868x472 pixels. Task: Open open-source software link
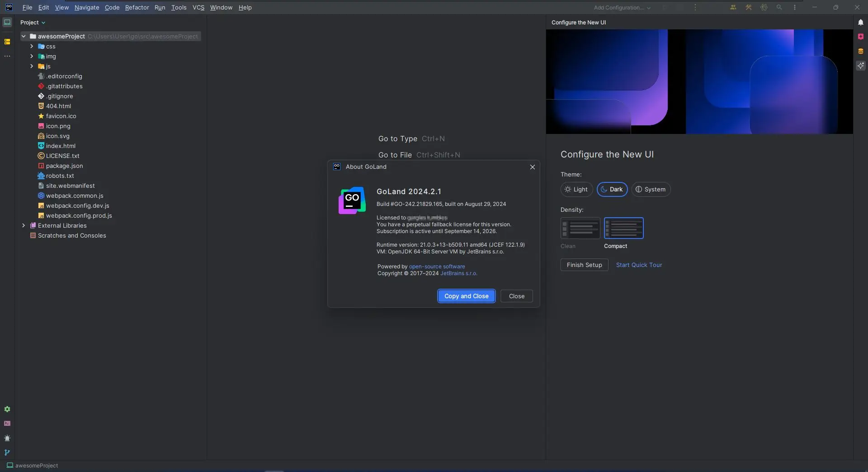[x=437, y=267]
